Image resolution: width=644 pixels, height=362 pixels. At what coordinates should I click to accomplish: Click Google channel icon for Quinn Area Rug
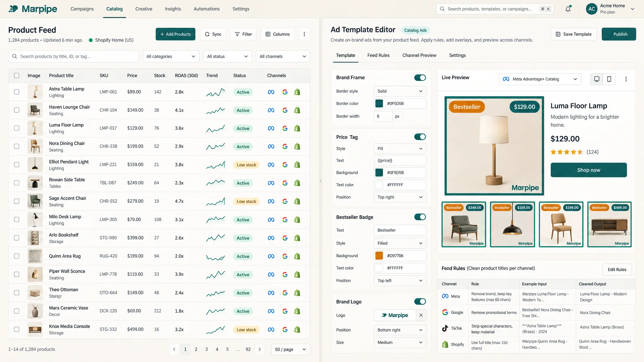point(285,256)
